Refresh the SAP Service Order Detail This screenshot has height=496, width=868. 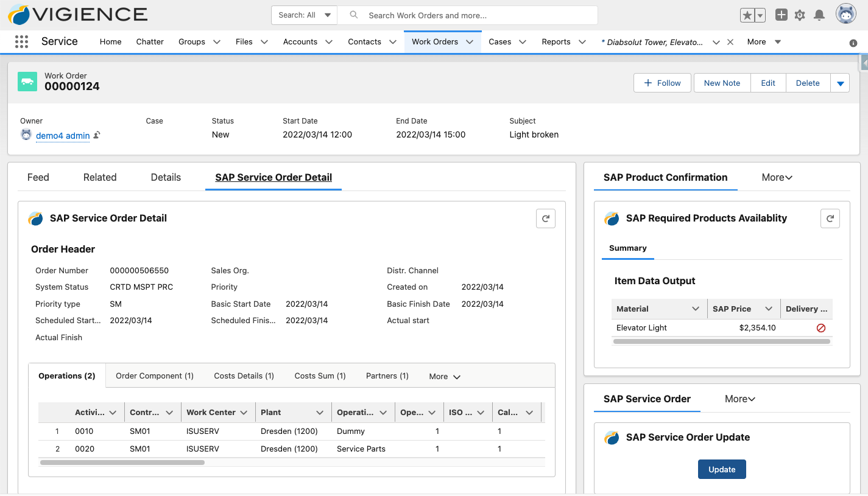[x=546, y=218]
